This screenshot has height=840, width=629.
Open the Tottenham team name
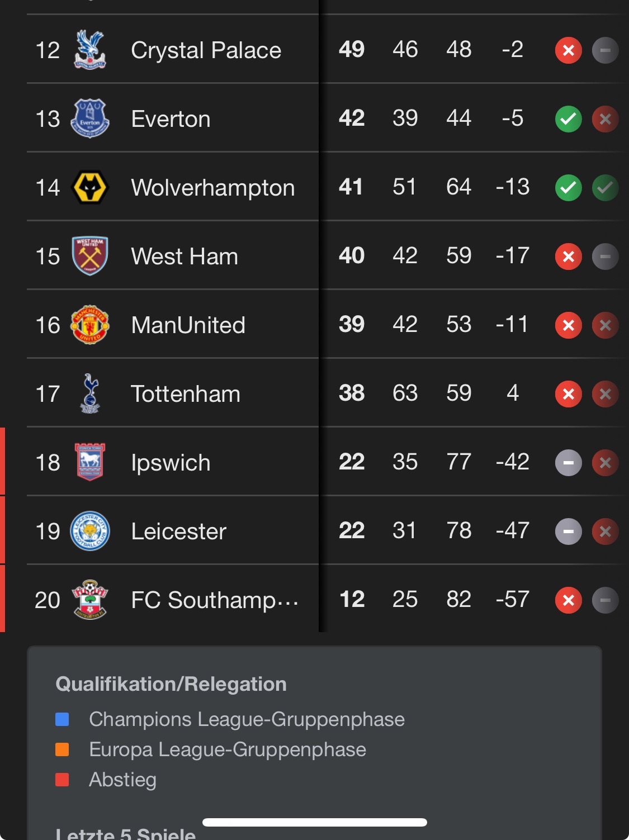point(186,394)
